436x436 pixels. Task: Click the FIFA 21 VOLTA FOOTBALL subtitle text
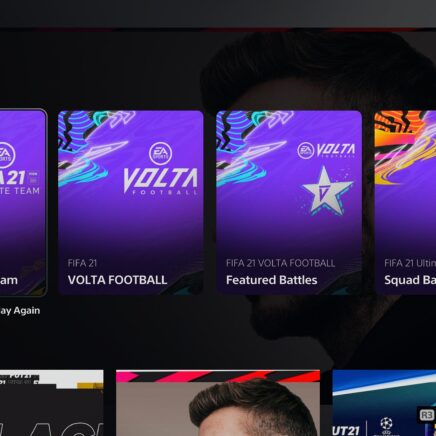(280, 263)
